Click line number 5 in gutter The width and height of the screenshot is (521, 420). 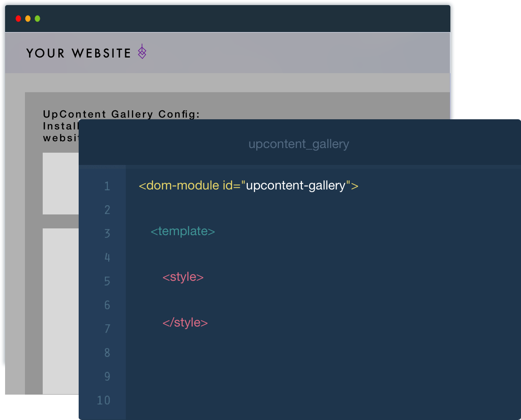107,281
